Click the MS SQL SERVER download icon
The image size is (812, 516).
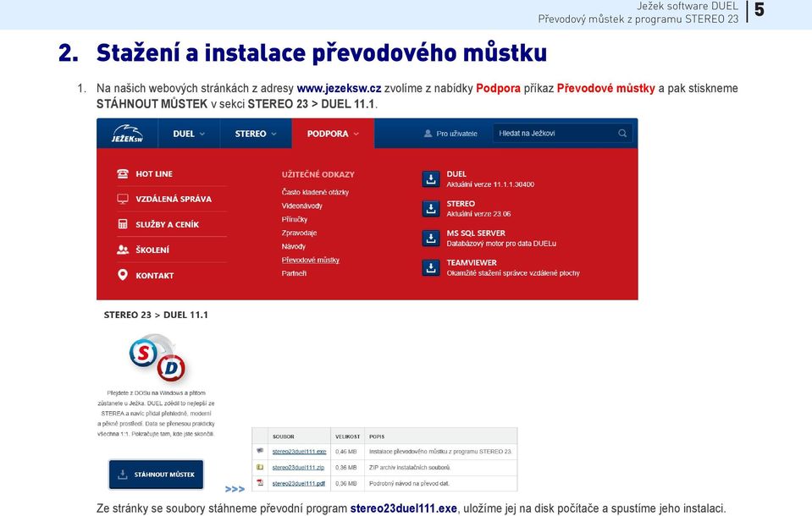click(x=431, y=238)
